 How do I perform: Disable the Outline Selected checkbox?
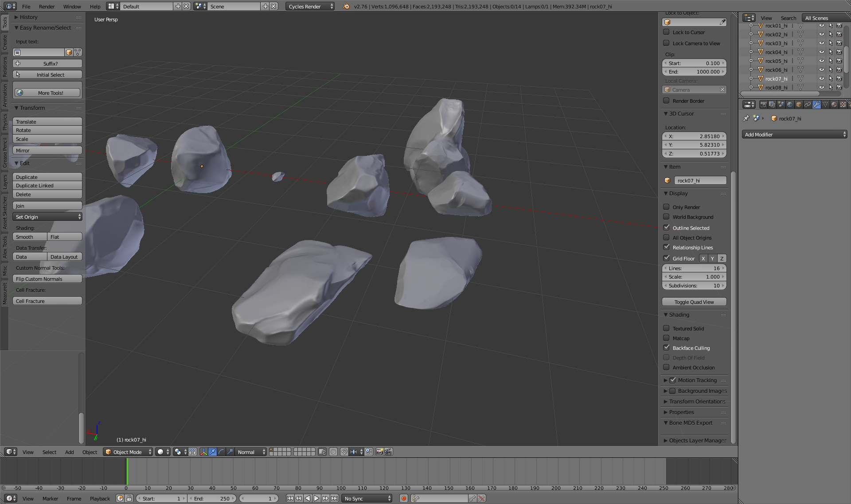click(x=666, y=228)
